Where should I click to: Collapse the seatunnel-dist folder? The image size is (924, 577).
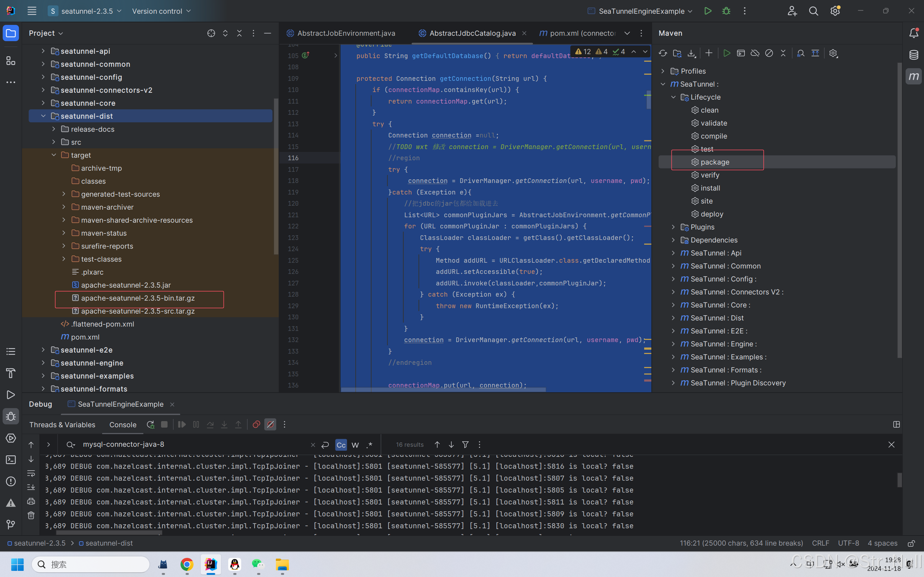(43, 116)
